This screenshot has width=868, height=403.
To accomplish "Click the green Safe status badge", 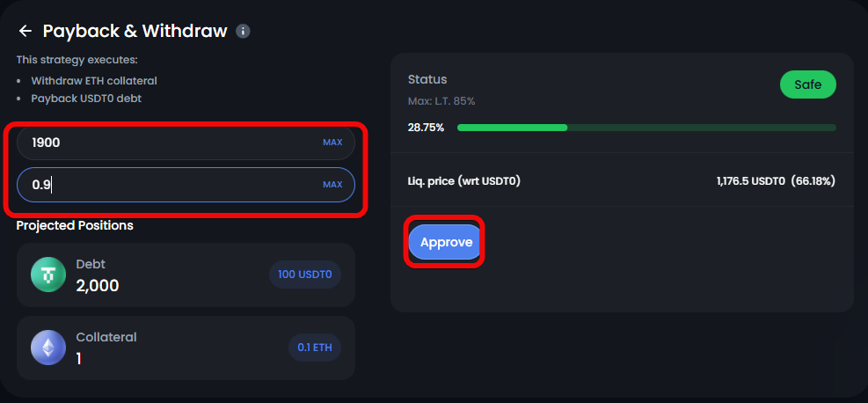I will (807, 85).
